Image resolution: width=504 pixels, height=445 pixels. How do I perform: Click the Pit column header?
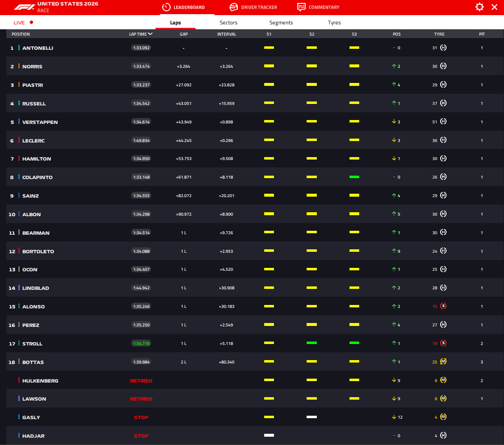pos(482,34)
